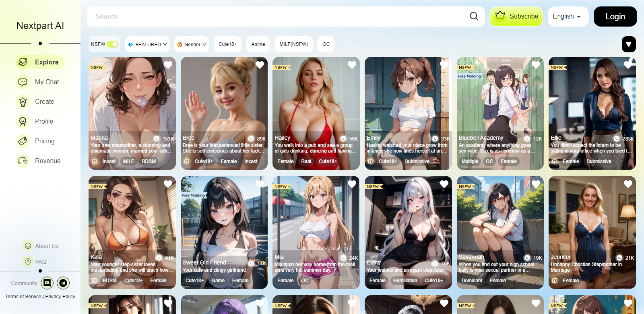
Task: Select the Anime filter tag
Action: (x=258, y=44)
